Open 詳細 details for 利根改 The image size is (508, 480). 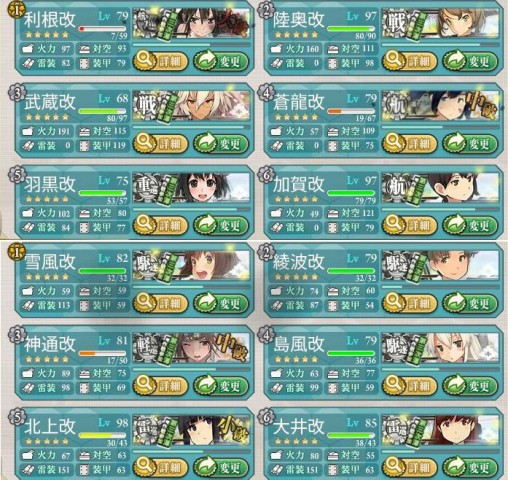point(160,61)
